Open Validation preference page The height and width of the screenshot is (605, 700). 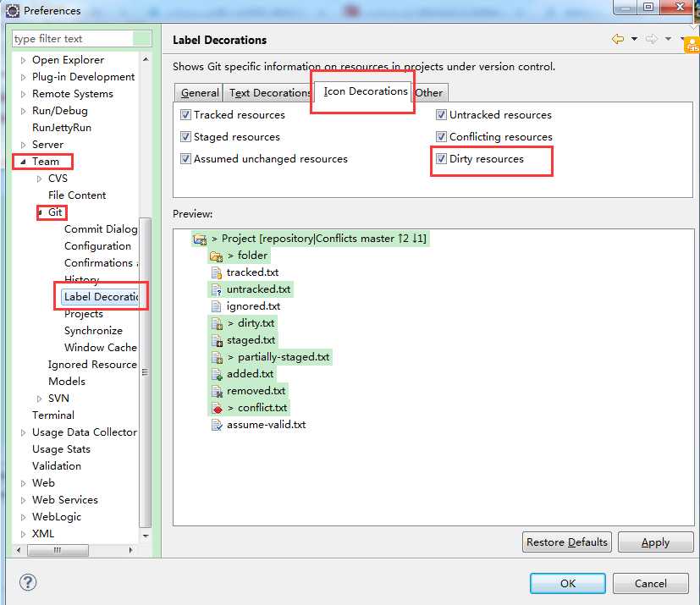[x=57, y=465]
